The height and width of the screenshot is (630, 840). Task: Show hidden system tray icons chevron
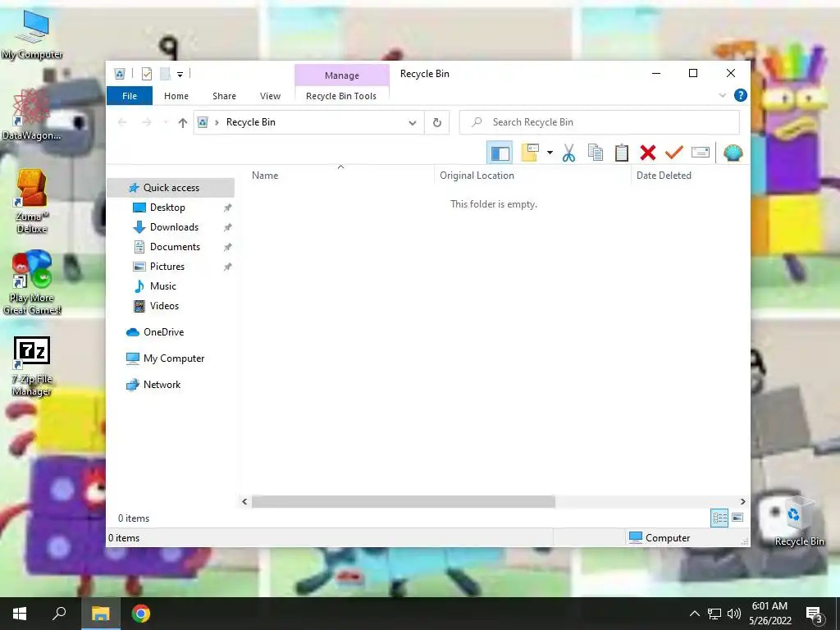coord(694,614)
